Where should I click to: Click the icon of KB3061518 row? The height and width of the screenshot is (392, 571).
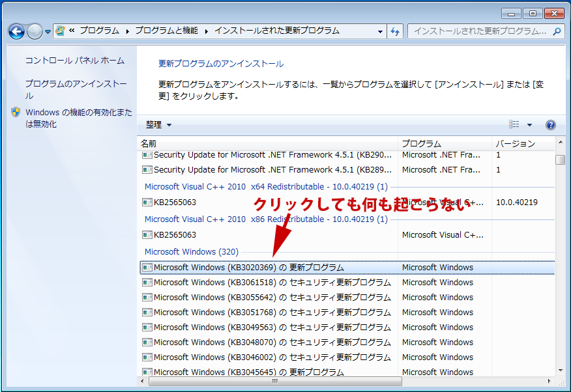point(147,283)
